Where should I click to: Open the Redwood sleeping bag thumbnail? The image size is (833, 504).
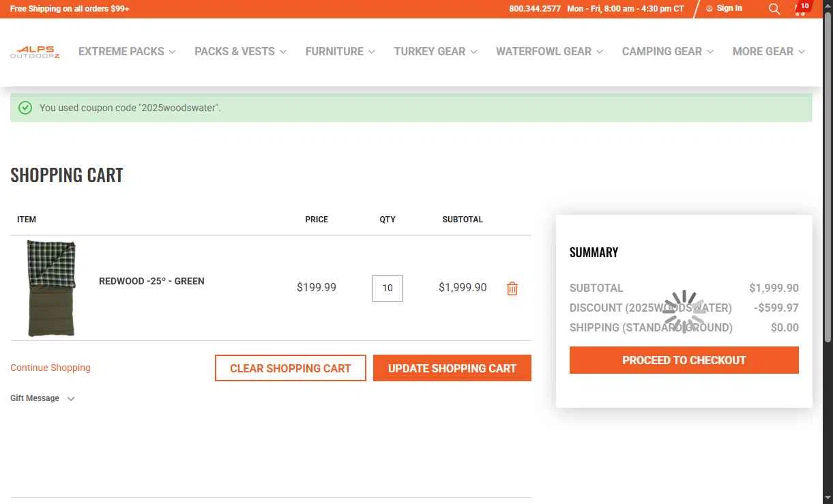[x=51, y=288]
